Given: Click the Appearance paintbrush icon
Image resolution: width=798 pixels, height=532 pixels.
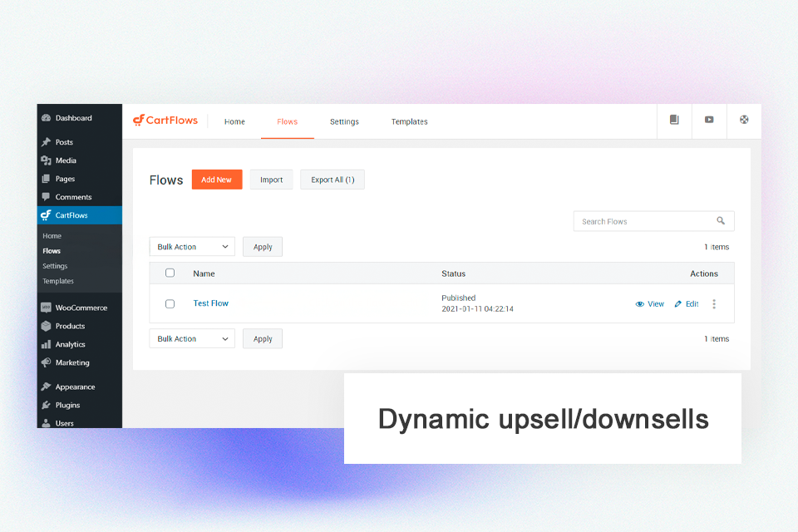Looking at the screenshot, I should coord(47,387).
